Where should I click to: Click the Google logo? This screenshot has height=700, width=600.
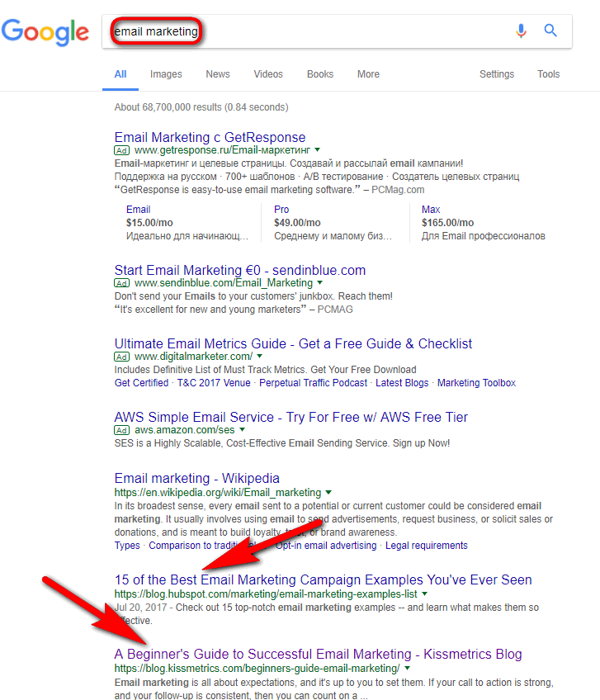point(45,31)
